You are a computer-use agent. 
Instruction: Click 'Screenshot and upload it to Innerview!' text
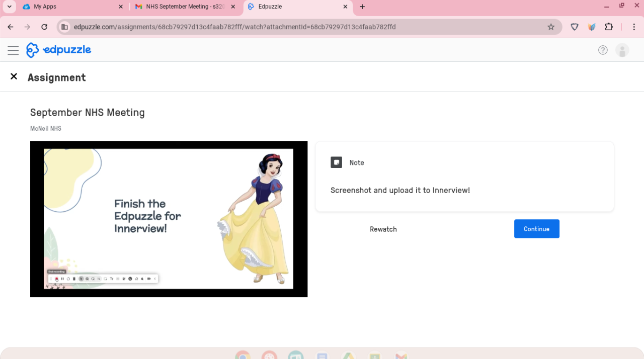pyautogui.click(x=400, y=190)
